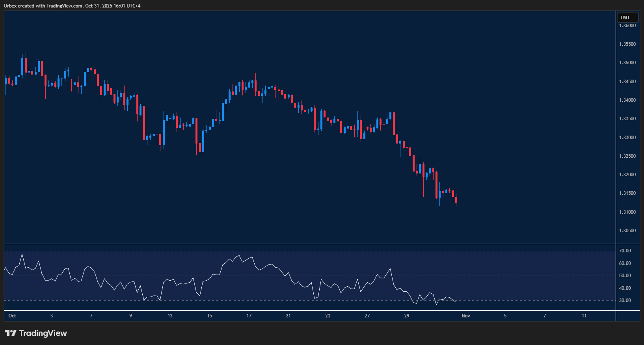Click the 1.31000 price scale label
The image size is (644, 345).
[627, 212]
